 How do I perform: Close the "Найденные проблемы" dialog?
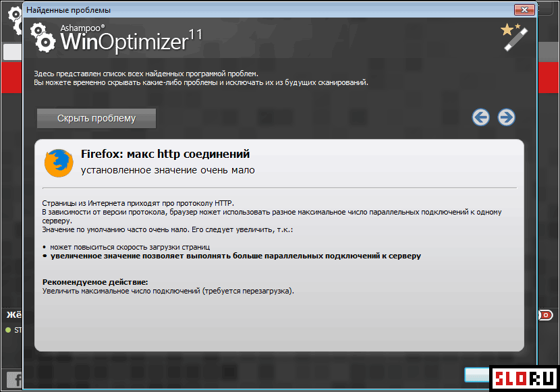pyautogui.click(x=524, y=9)
